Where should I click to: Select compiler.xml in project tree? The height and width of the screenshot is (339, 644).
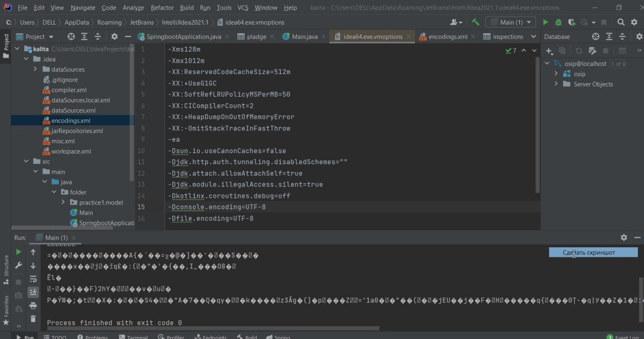(x=69, y=90)
